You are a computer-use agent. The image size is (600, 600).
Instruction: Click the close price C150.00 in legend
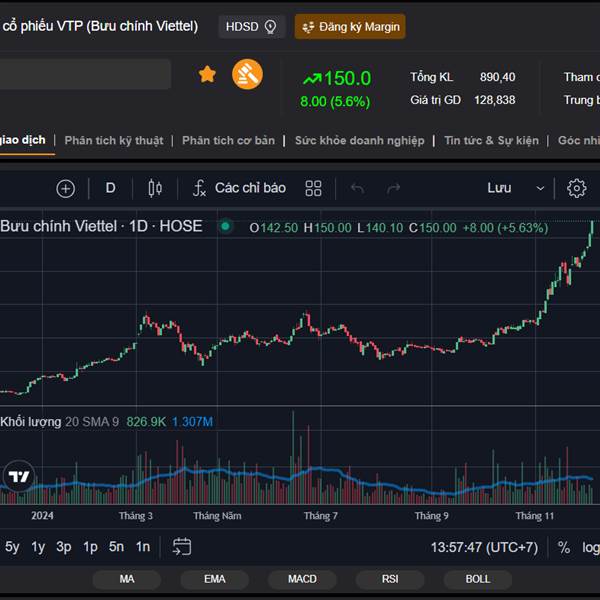[432, 228]
